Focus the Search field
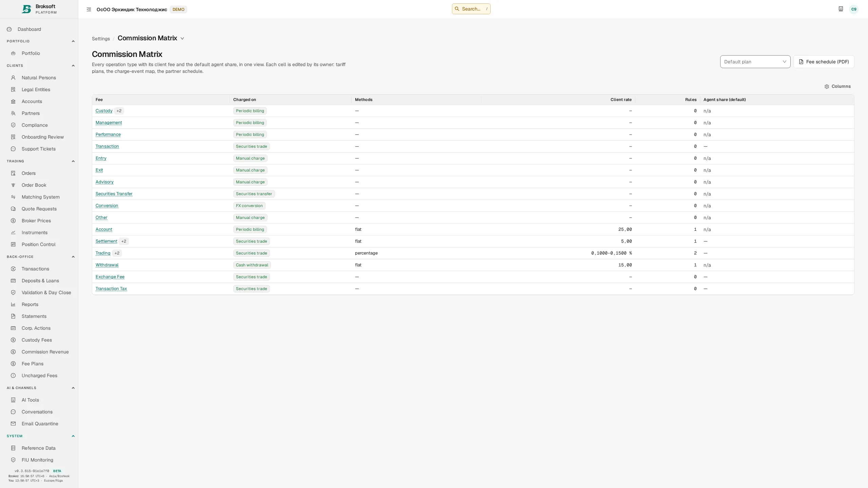Screen dimensions: 868x488 click(x=471, y=9)
